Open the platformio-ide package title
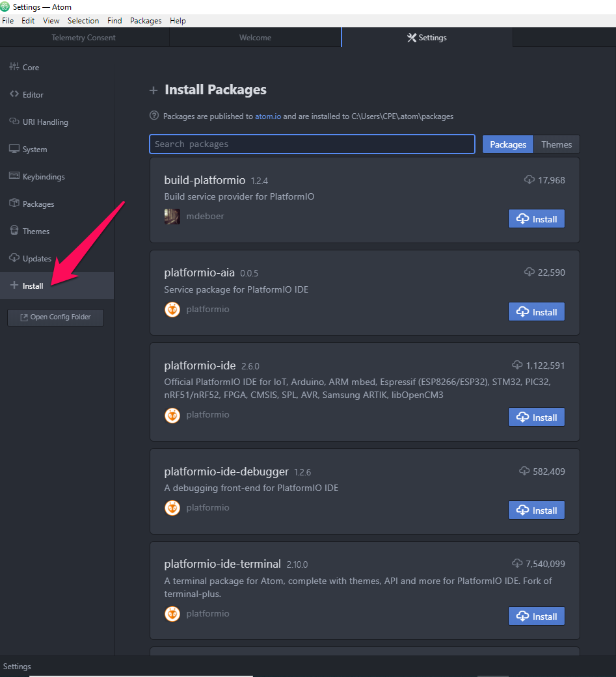The height and width of the screenshot is (677, 616). 200,365
